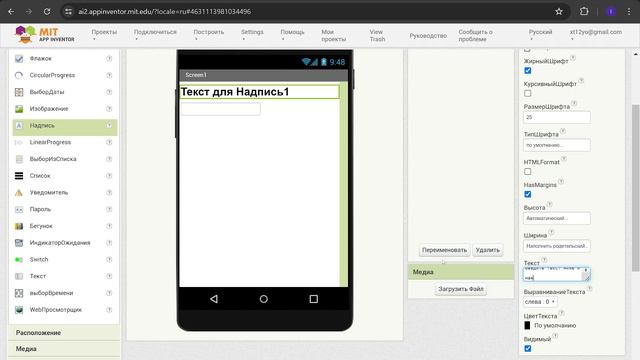
Task: Open the browser extensions puzzle icon
Action: pos(584,11)
